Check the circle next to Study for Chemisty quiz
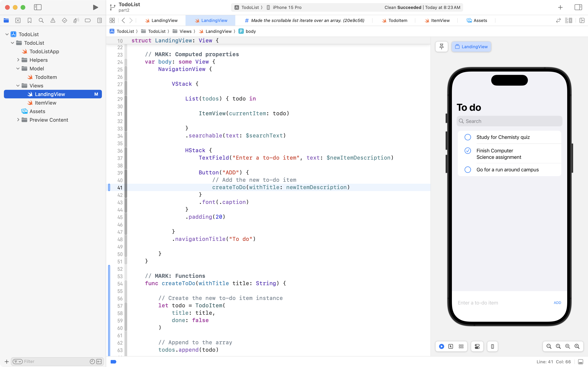The width and height of the screenshot is (588, 367). [468, 137]
